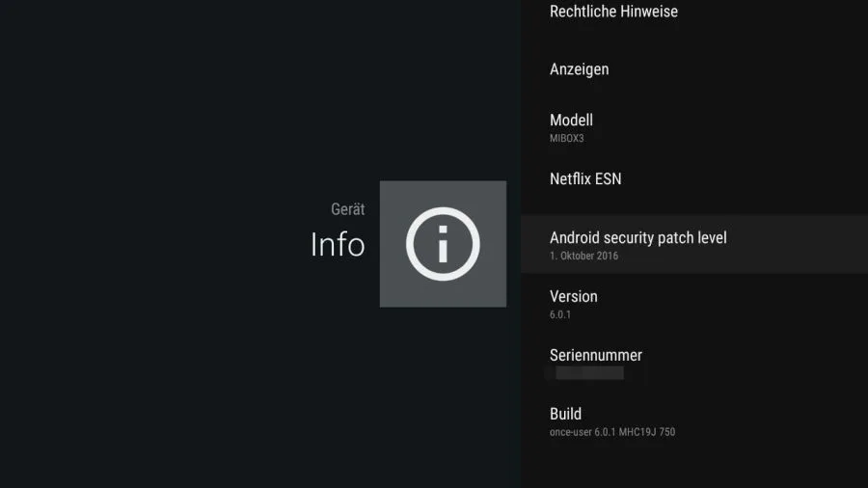Click the large 'Info' heading text
Viewport: 868px width, 488px height.
pos(338,244)
